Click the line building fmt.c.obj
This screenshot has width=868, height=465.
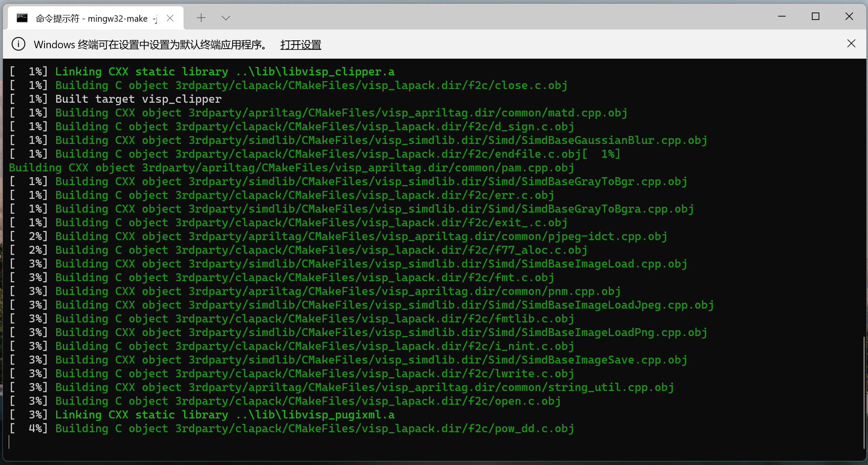click(282, 277)
